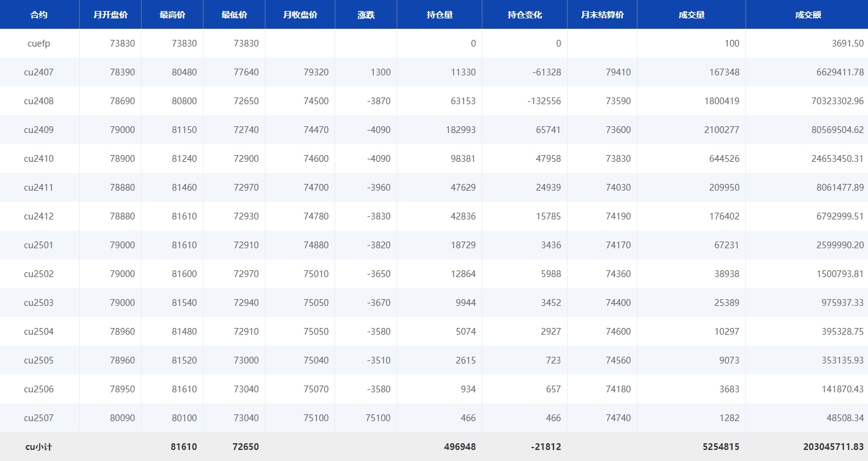Select the cu2412 contract row
868x461 pixels.
click(x=39, y=216)
